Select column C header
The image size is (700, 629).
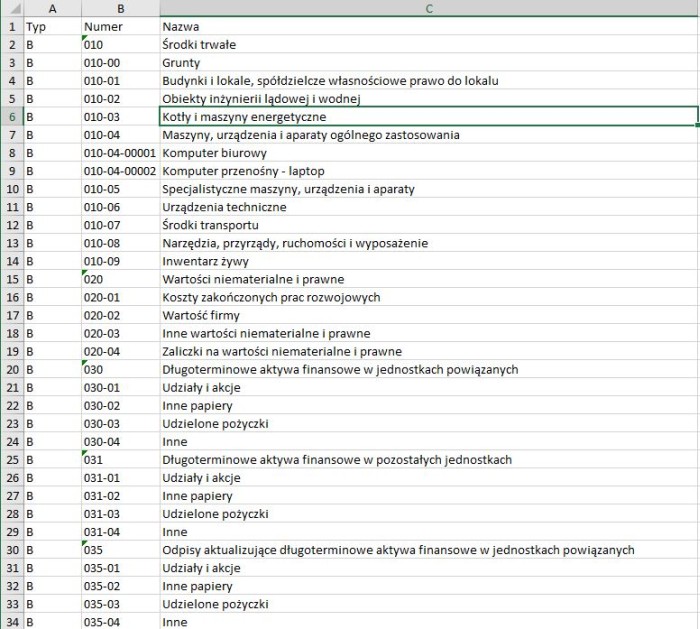429,9
